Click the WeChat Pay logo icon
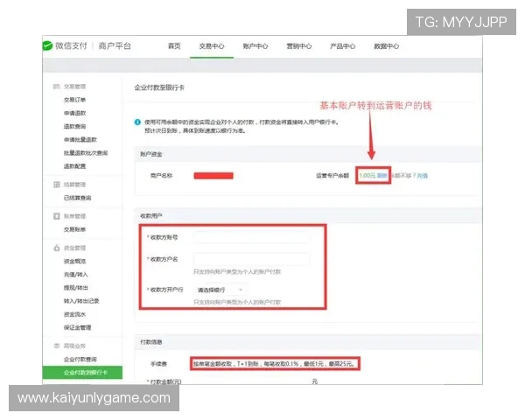The width and height of the screenshot is (525, 420). [47, 45]
